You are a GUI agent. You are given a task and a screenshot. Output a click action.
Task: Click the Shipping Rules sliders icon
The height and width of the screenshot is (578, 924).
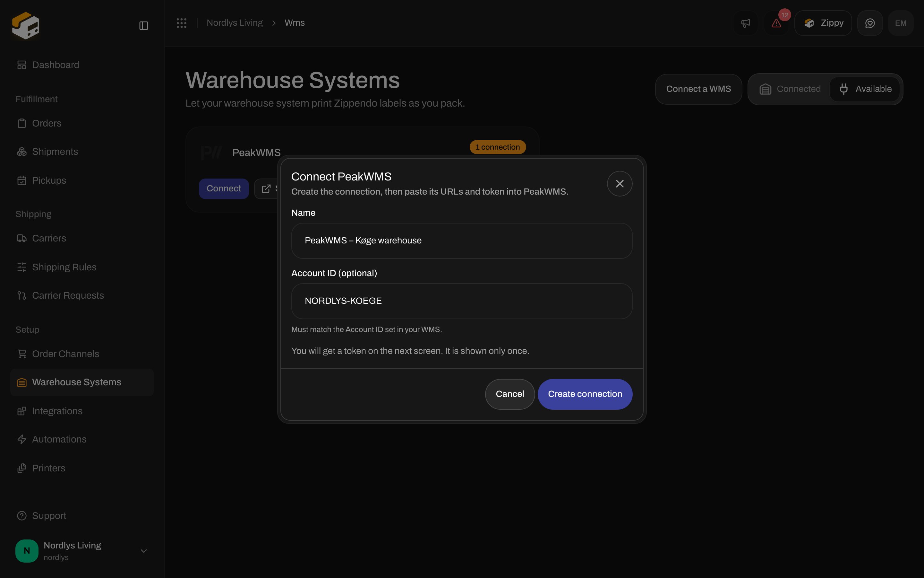click(22, 267)
